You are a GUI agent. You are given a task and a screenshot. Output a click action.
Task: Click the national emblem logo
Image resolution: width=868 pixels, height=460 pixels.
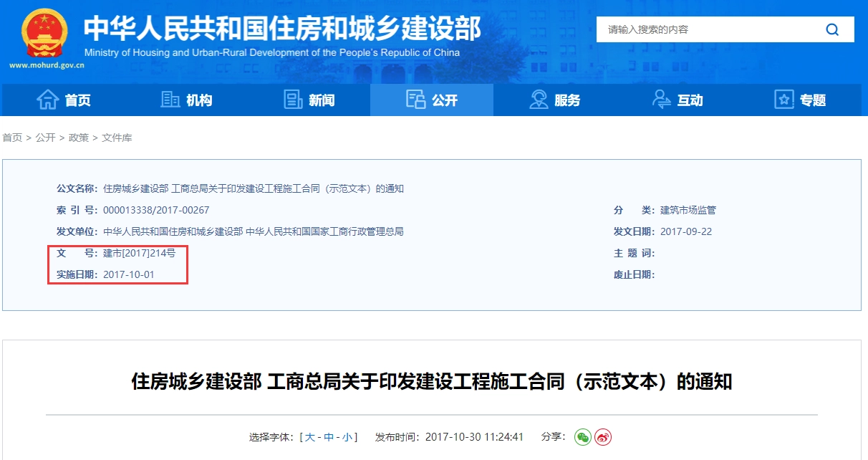44,33
